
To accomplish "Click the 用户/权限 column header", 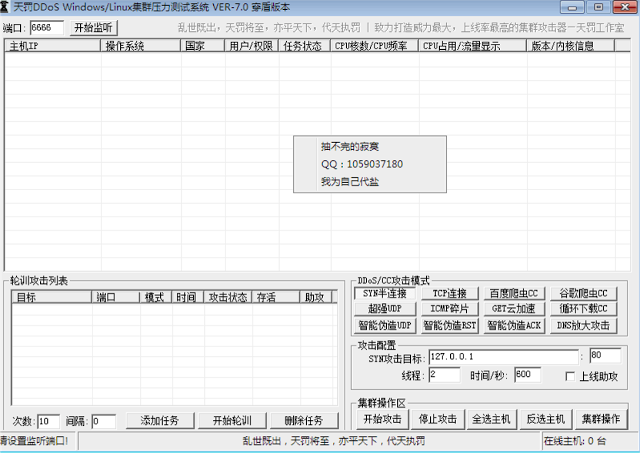I will (x=251, y=46).
